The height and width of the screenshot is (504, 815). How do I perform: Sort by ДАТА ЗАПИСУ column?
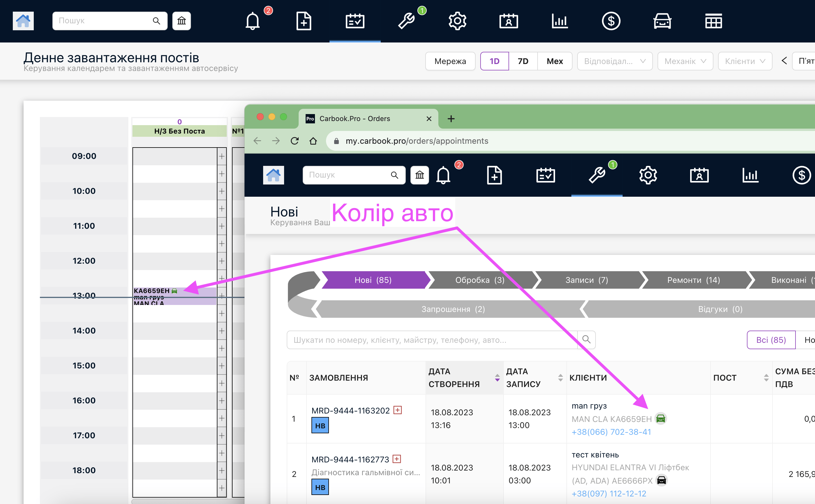pyautogui.click(x=535, y=378)
